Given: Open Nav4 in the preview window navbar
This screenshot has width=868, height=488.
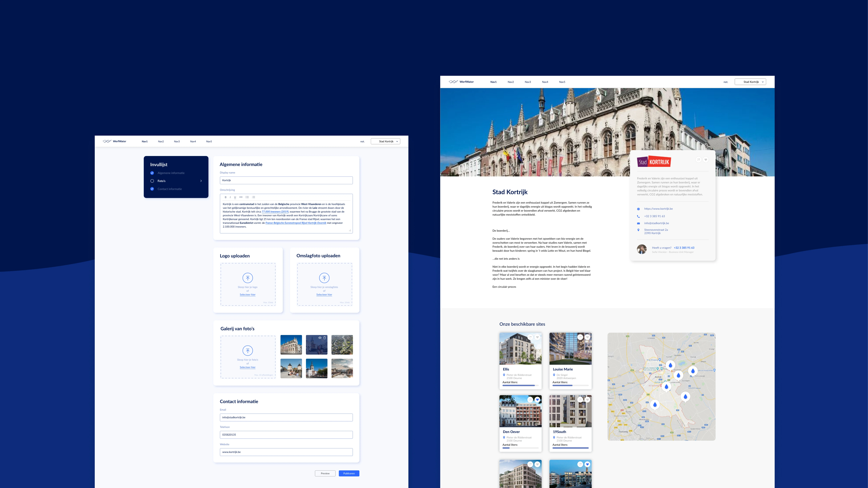Looking at the screenshot, I should [x=545, y=82].
